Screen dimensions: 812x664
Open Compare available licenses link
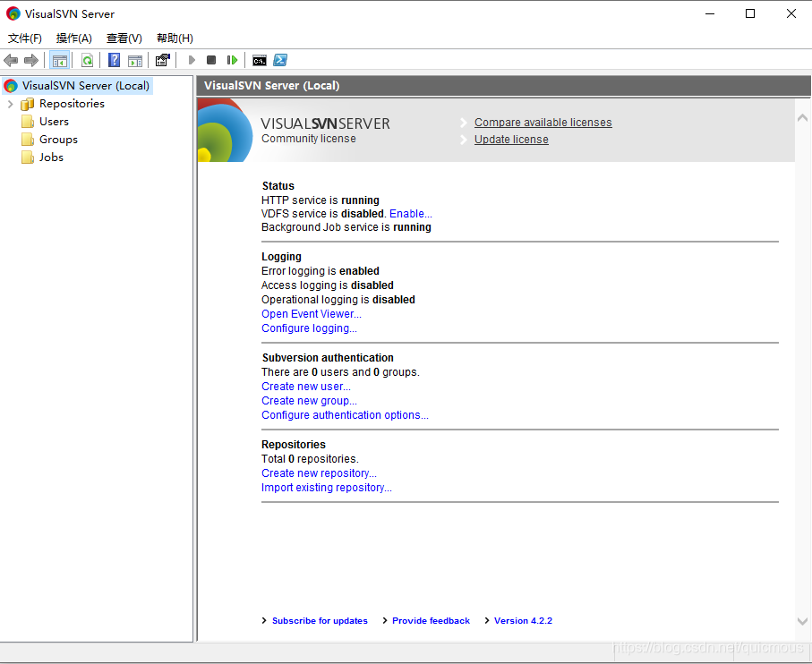tap(543, 123)
